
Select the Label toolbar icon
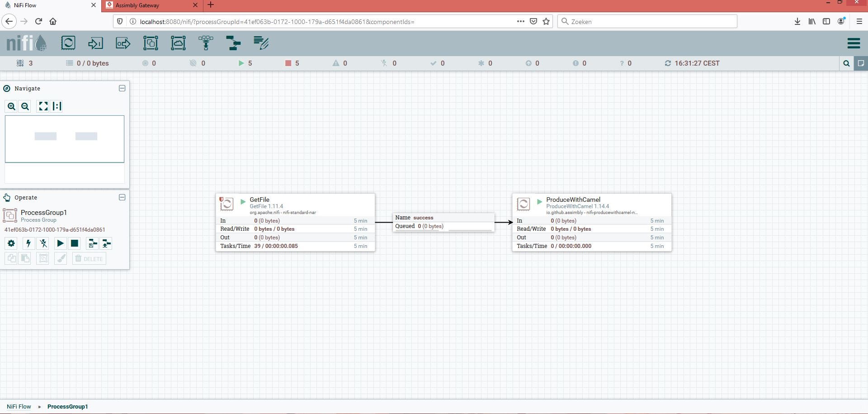pos(261,43)
